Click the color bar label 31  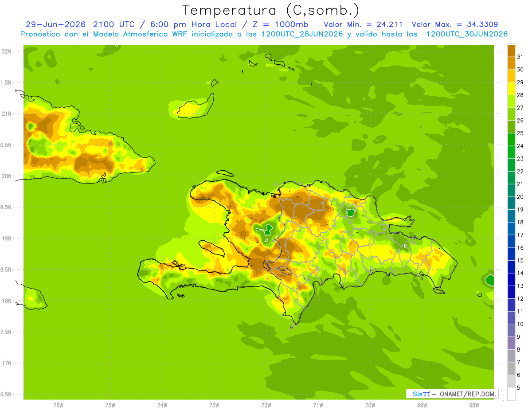520,57
